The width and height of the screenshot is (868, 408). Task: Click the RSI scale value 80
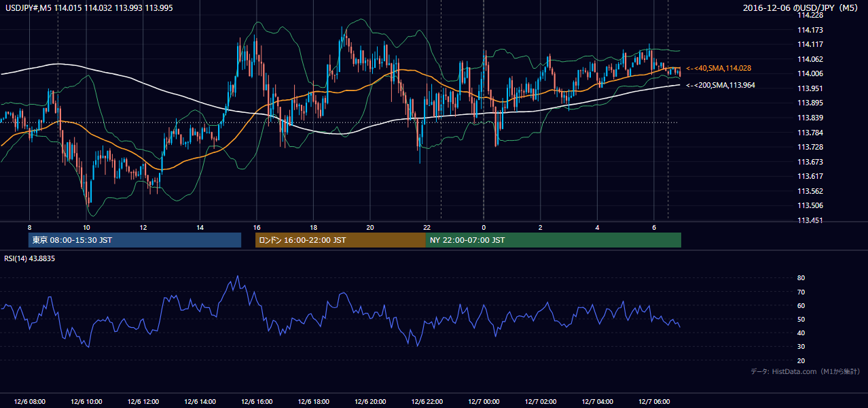coord(801,278)
